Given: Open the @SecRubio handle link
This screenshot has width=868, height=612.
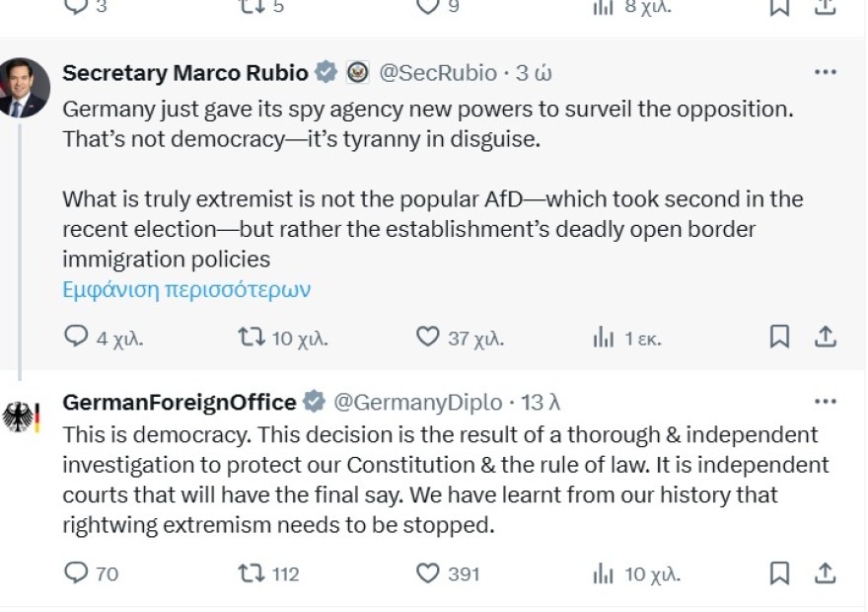Looking at the screenshot, I should (x=438, y=73).
